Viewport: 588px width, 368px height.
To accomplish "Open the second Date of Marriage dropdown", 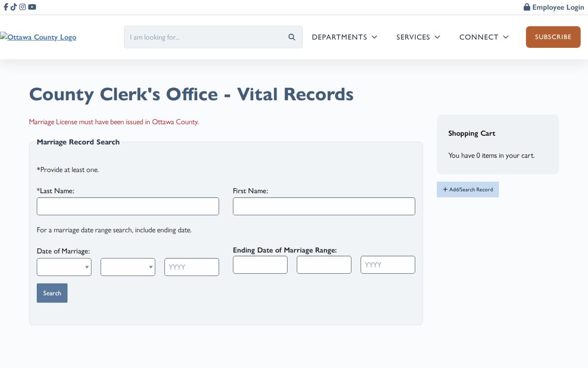I will tap(128, 267).
